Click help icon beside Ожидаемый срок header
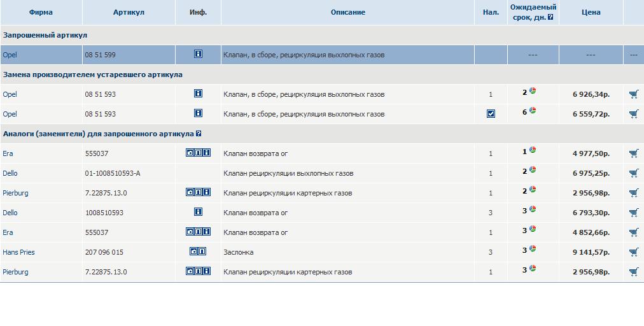This screenshot has height=326, width=644. [x=550, y=18]
